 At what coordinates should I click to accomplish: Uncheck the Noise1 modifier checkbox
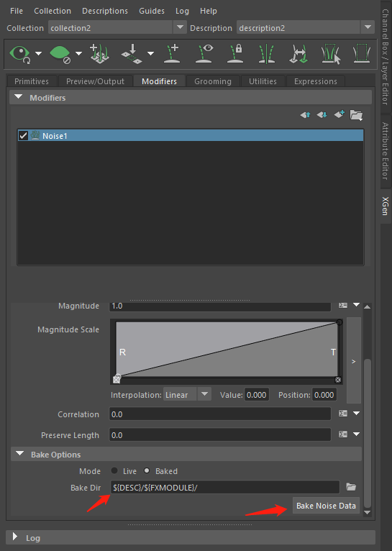tap(23, 136)
